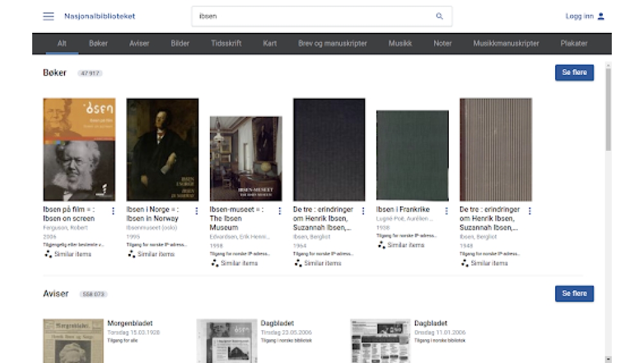This screenshot has width=644, height=363.
Task: Open the Nasjonalbiblioteket home link
Action: pos(100,16)
